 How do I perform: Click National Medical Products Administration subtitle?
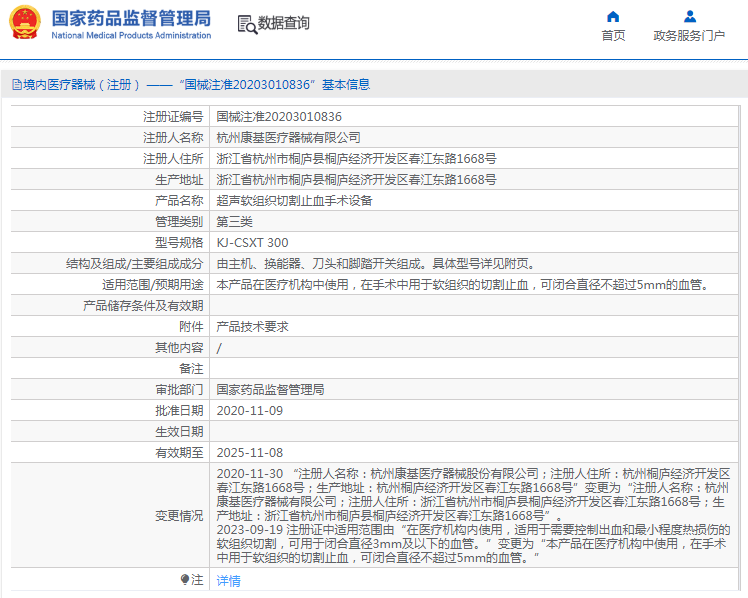tap(131, 36)
